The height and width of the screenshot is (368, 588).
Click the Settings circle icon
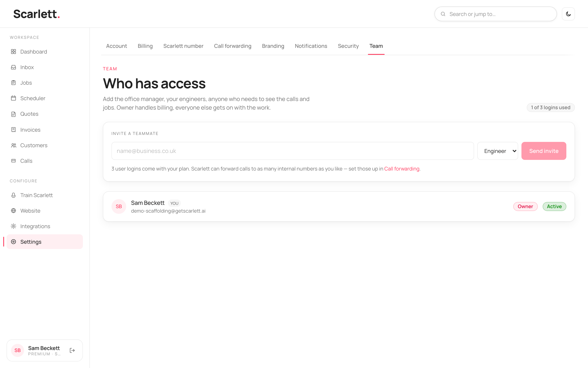click(x=13, y=242)
